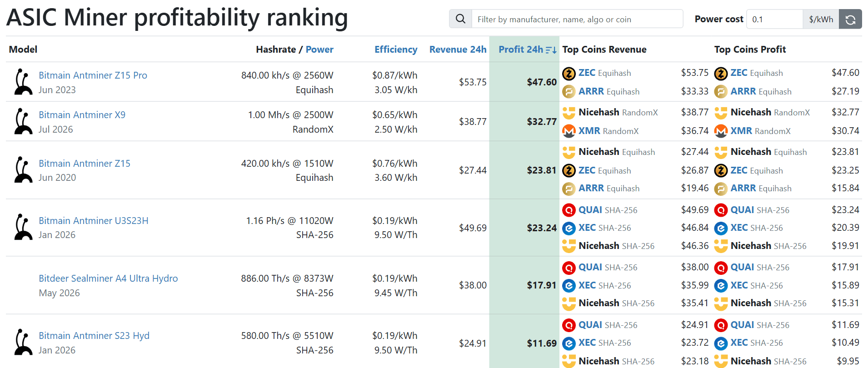Open the Bitmain Antminer Z15 page

pyautogui.click(x=85, y=164)
